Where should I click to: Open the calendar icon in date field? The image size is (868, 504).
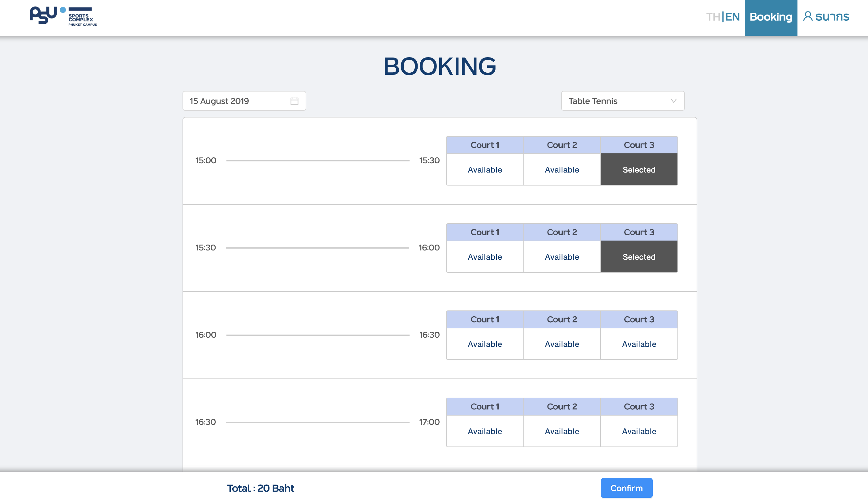click(x=294, y=101)
